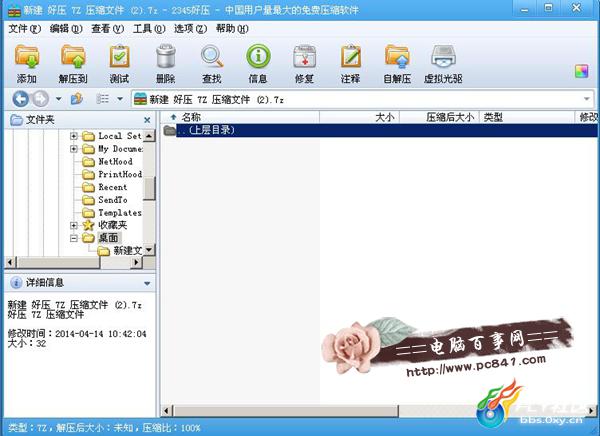Maximize the 2345好压 window
600x436 pixels.
(549, 8)
